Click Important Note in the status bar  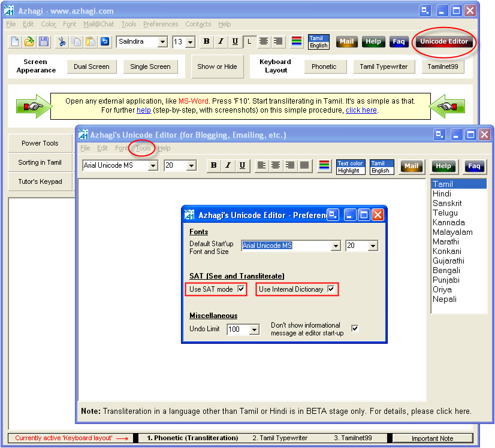click(433, 438)
